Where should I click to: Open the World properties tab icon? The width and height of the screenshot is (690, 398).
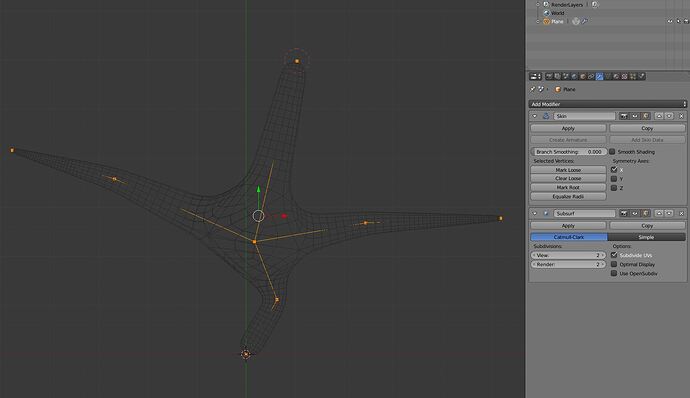pos(574,76)
